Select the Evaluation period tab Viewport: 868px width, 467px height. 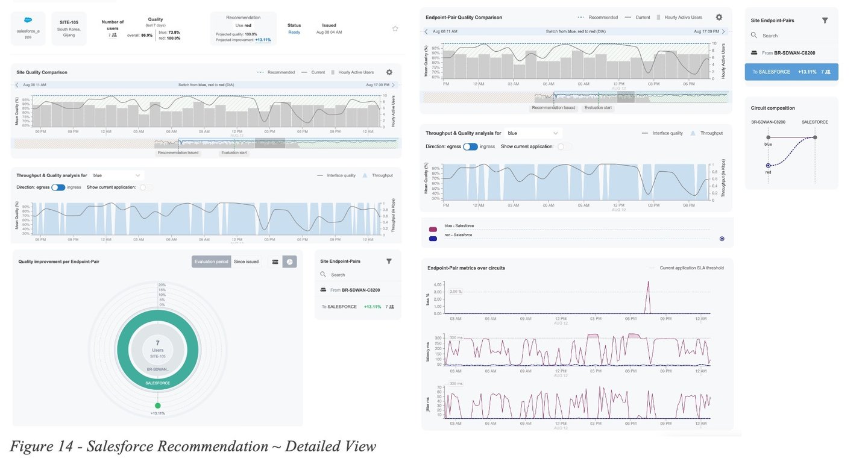tap(212, 262)
